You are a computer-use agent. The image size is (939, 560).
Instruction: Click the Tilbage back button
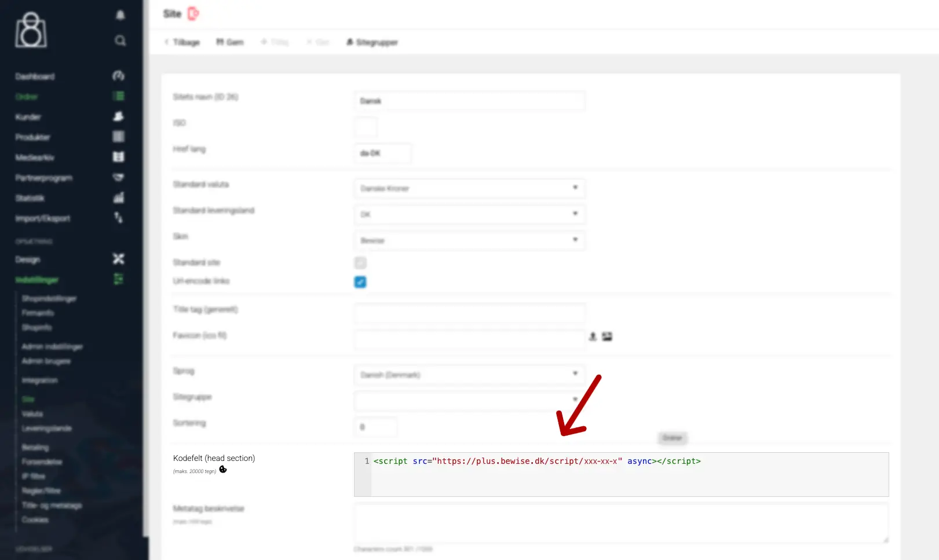pyautogui.click(x=182, y=42)
